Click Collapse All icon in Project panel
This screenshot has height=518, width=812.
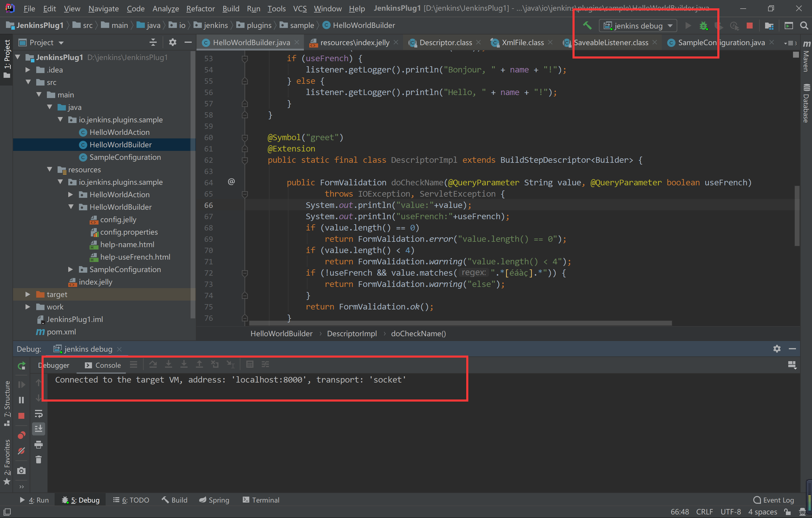153,42
